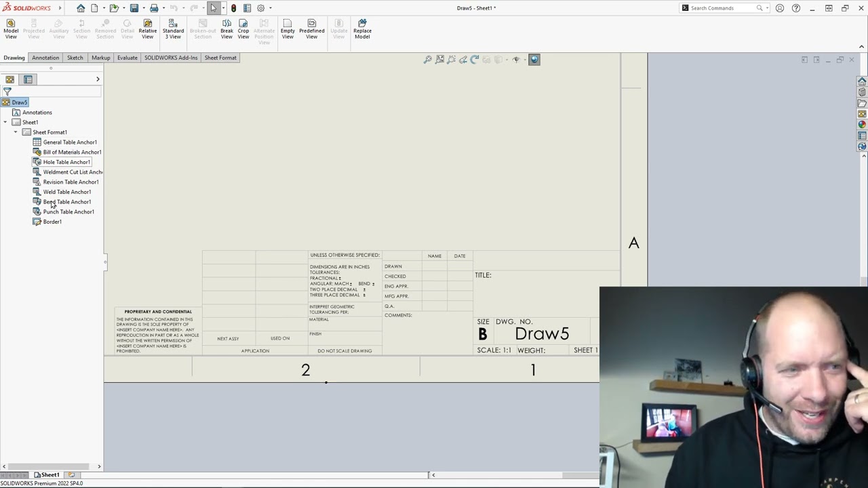The height and width of the screenshot is (488, 868).
Task: Toggle the 3D drawing view globe button
Action: 534,60
